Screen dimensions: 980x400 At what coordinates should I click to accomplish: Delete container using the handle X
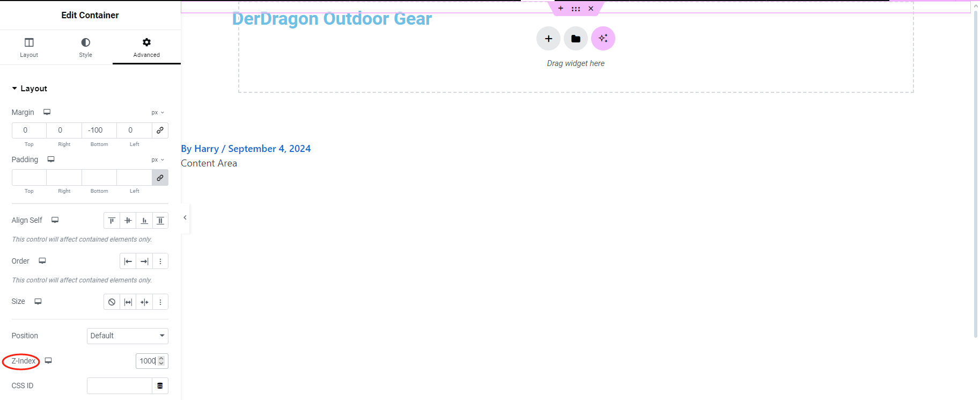591,9
